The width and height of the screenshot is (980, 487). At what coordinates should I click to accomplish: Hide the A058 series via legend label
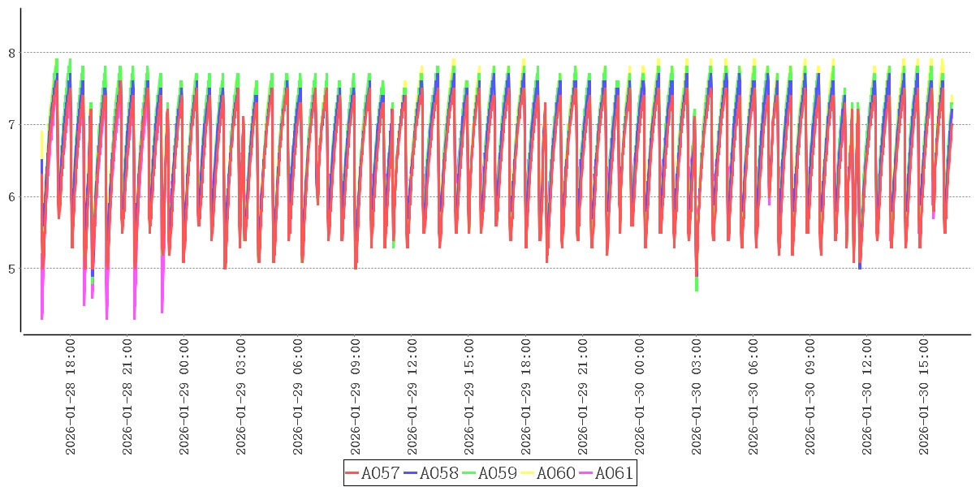click(x=439, y=473)
